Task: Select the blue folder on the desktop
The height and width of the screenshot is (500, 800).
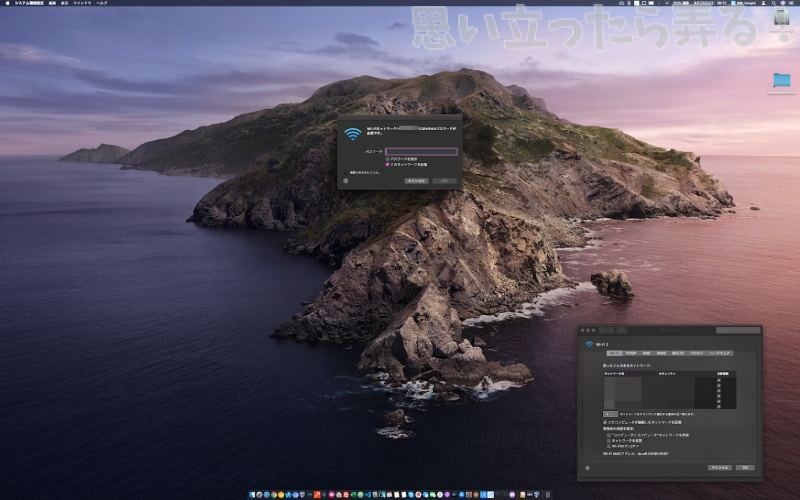Action: pos(781,80)
